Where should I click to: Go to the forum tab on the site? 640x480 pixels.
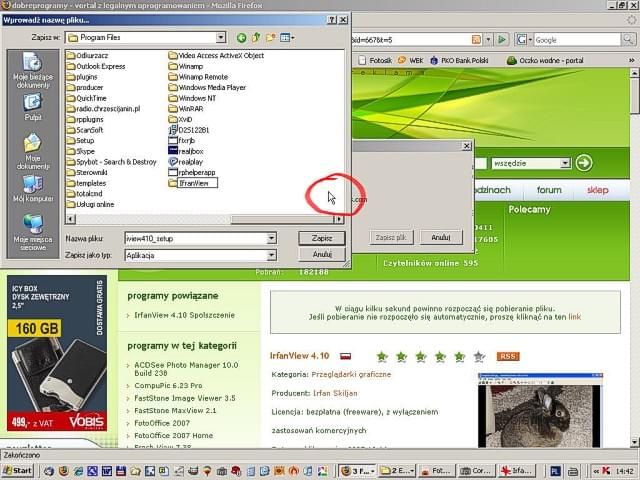pos(549,190)
